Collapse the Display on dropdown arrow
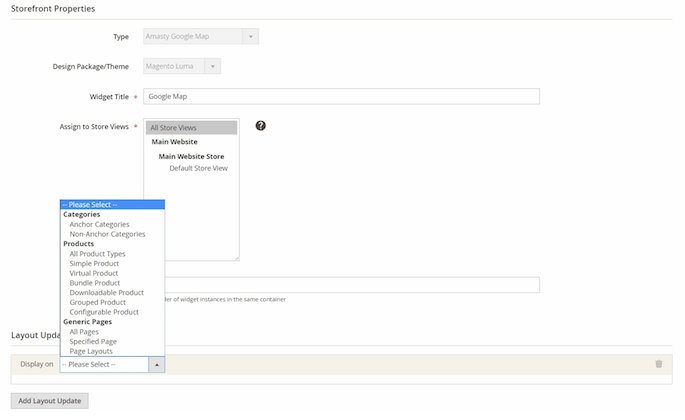 pyautogui.click(x=157, y=364)
